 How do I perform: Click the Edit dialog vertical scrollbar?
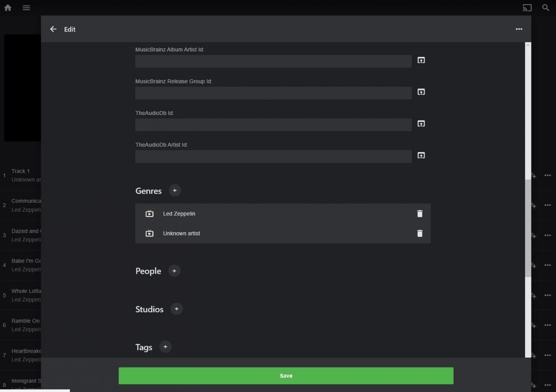click(528, 227)
